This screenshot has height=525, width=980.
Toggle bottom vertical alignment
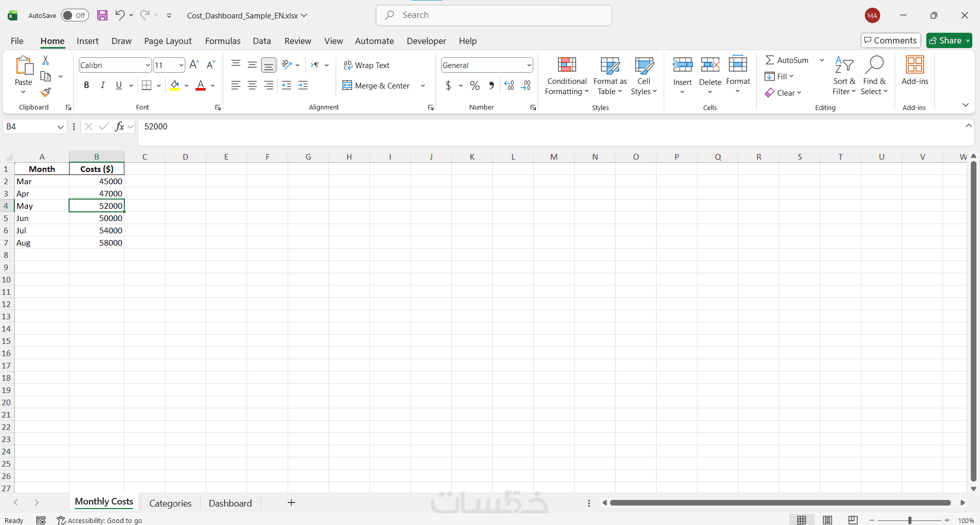269,64
